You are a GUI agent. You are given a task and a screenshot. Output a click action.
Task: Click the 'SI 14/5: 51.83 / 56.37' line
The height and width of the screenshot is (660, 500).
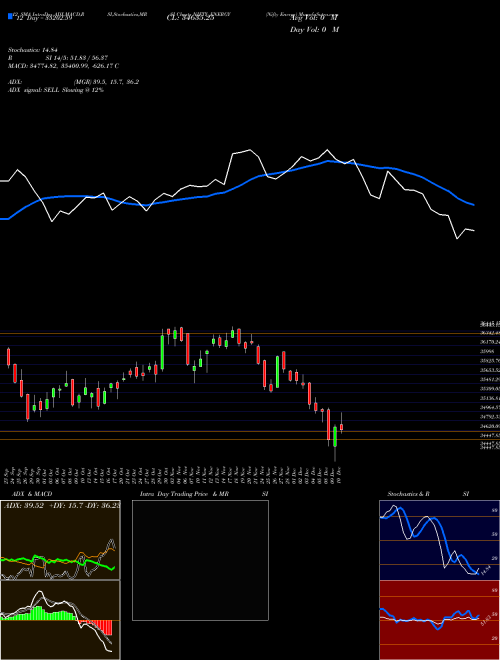pos(77,58)
